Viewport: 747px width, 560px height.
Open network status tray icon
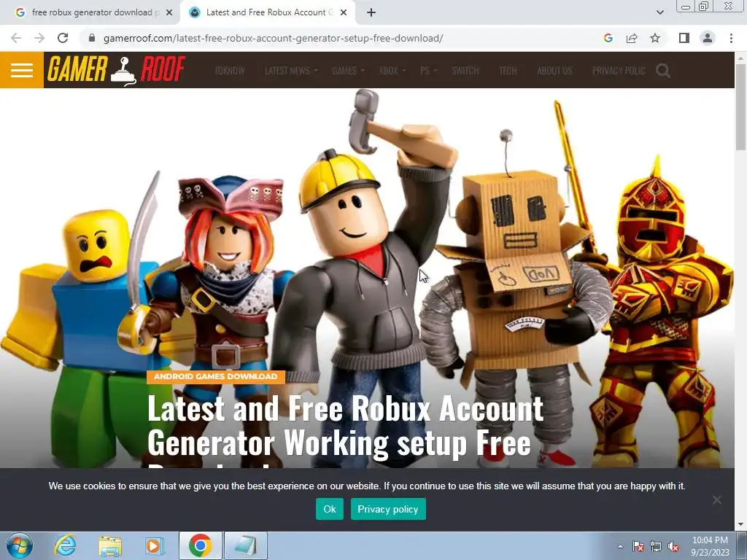(656, 546)
